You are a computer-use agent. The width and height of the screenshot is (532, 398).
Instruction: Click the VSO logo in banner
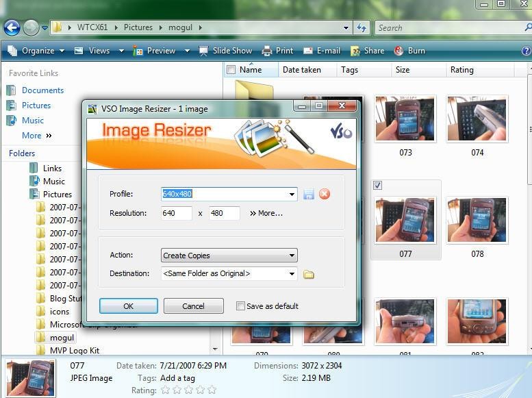(x=341, y=132)
